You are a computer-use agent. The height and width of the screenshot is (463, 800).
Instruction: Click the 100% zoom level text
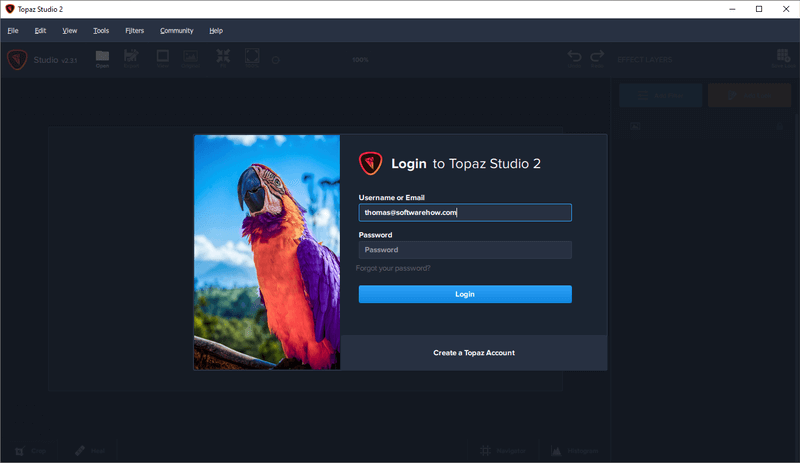point(360,60)
